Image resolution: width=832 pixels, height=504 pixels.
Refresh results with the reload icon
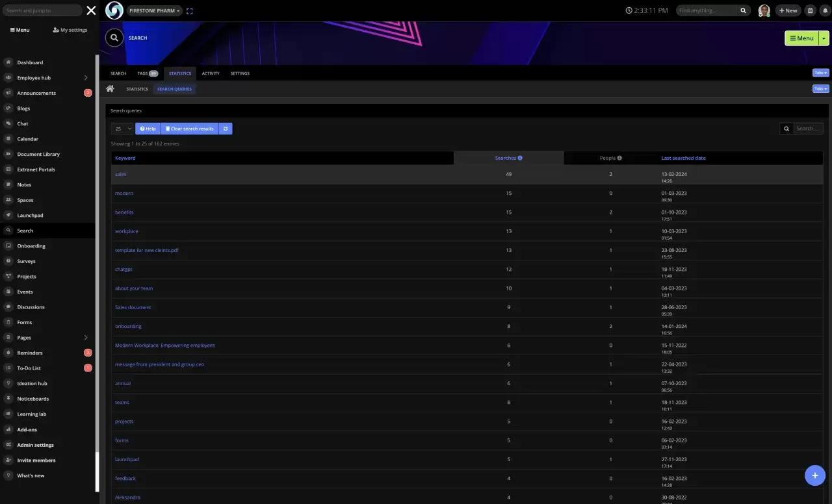[x=226, y=128]
